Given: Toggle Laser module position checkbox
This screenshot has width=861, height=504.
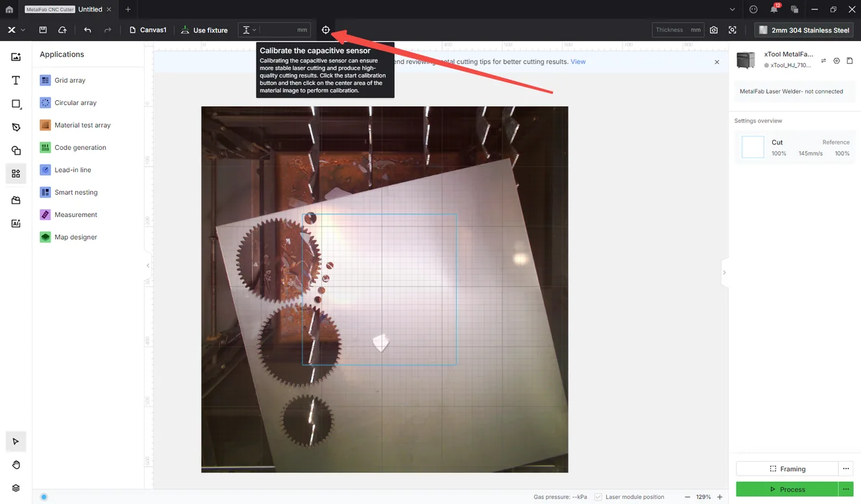Looking at the screenshot, I should coord(598,497).
